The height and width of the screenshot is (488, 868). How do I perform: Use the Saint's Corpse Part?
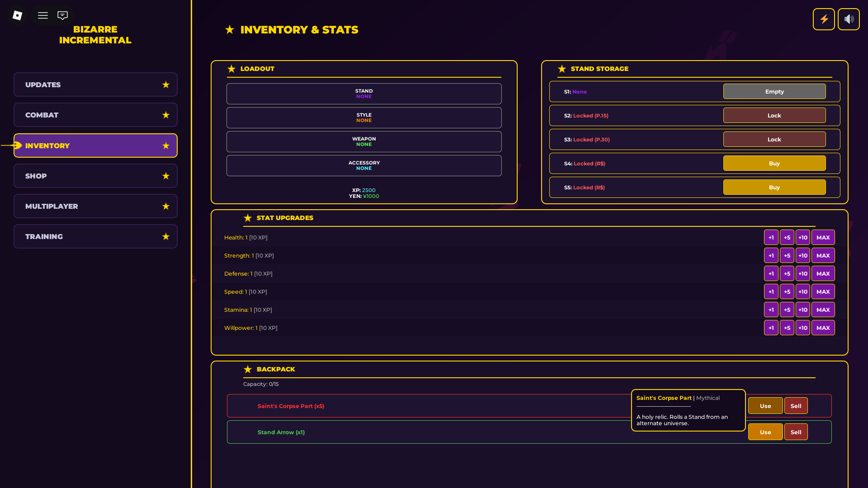pyautogui.click(x=765, y=406)
